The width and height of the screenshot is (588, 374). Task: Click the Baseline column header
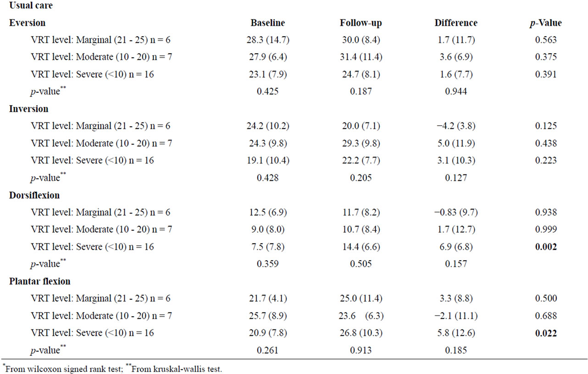[267, 23]
